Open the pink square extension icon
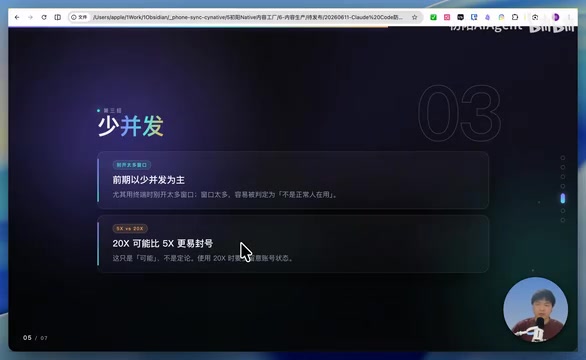 (x=447, y=17)
